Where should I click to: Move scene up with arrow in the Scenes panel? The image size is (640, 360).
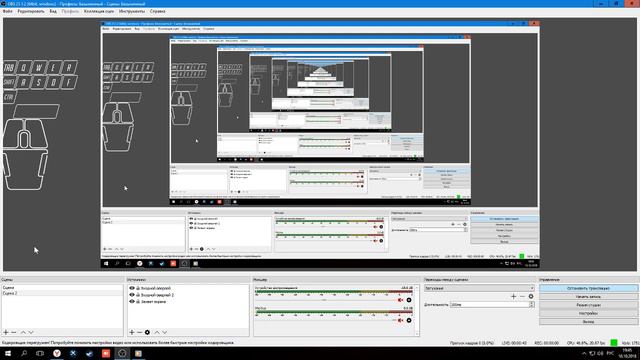pyautogui.click(x=23, y=332)
